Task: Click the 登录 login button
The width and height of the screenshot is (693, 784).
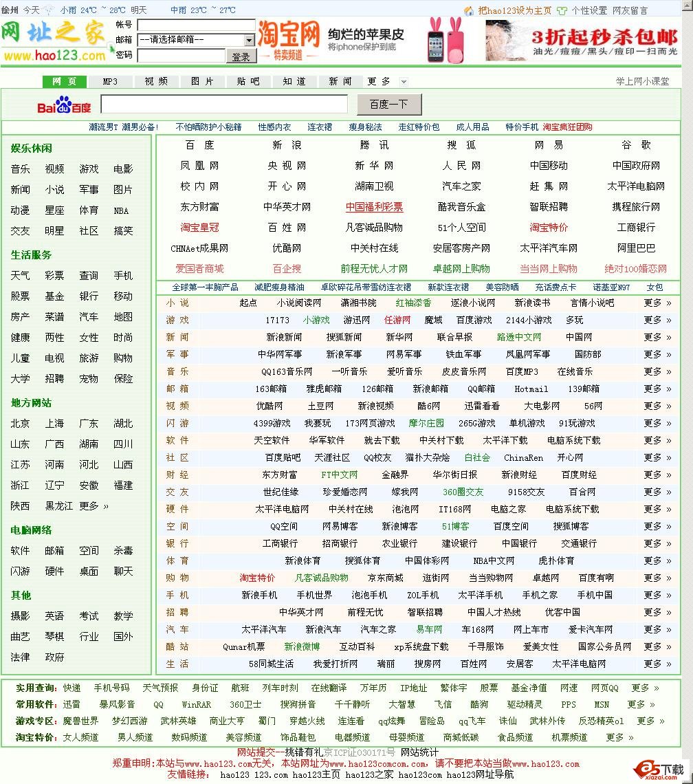Action: (240, 55)
